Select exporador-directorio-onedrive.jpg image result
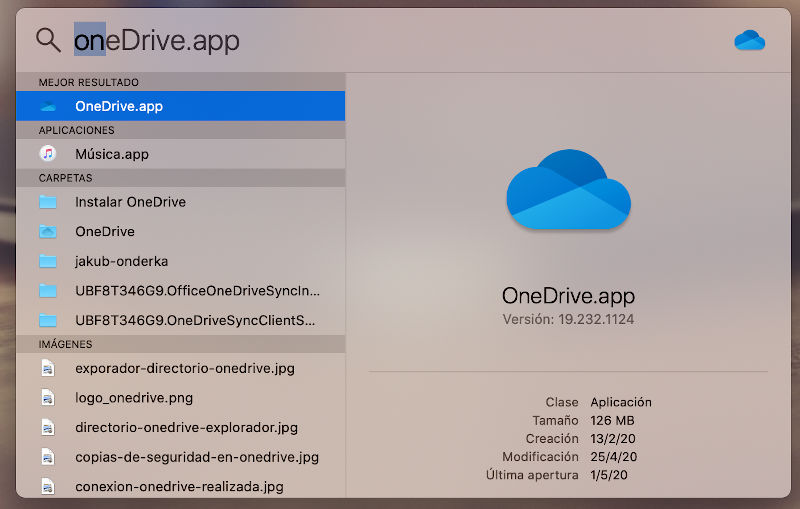The height and width of the screenshot is (509, 800). tap(181, 368)
